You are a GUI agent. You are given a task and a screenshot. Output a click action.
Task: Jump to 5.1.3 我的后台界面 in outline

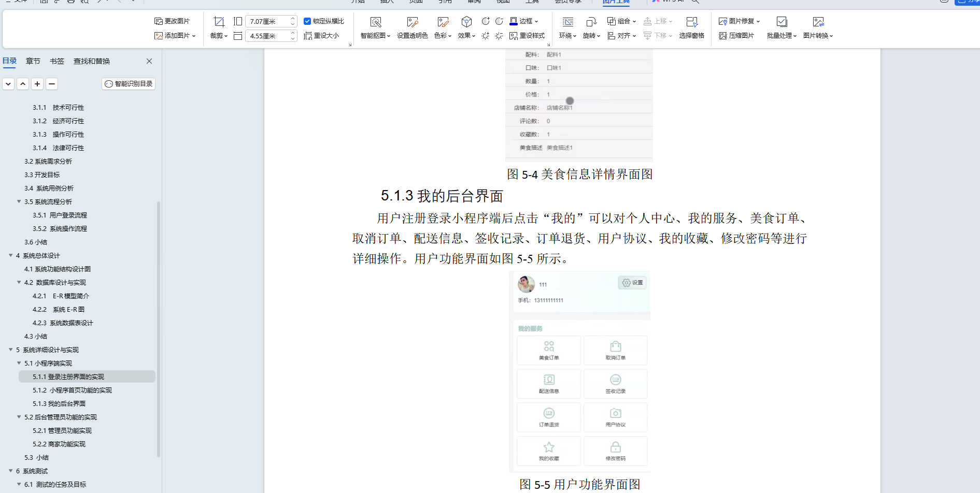[x=59, y=403]
